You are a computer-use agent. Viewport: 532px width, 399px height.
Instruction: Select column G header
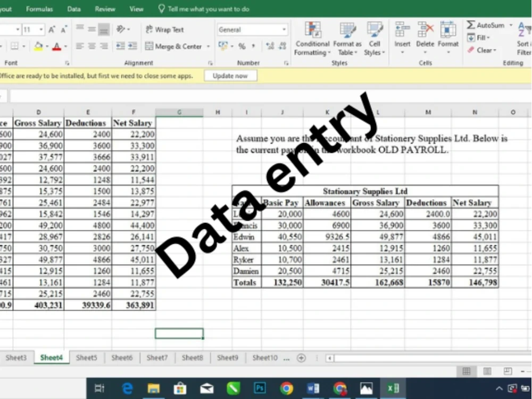(179, 112)
